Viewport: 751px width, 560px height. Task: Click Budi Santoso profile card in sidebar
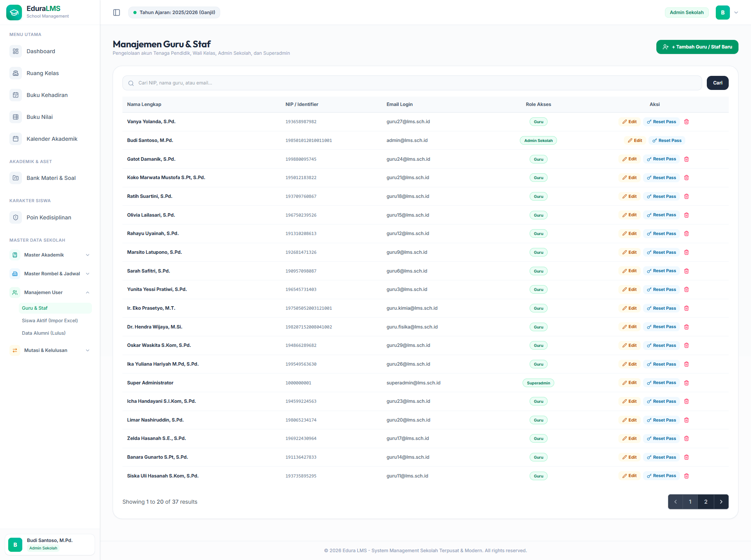click(x=50, y=544)
